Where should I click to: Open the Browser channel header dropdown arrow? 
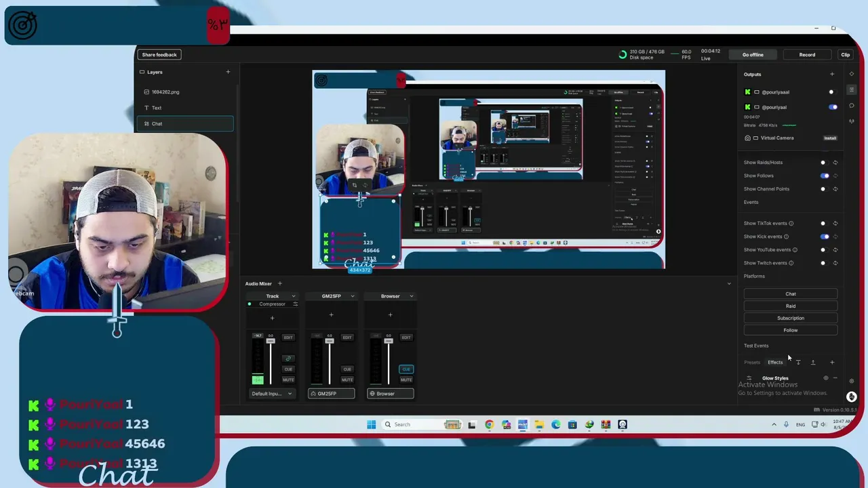[411, 296]
